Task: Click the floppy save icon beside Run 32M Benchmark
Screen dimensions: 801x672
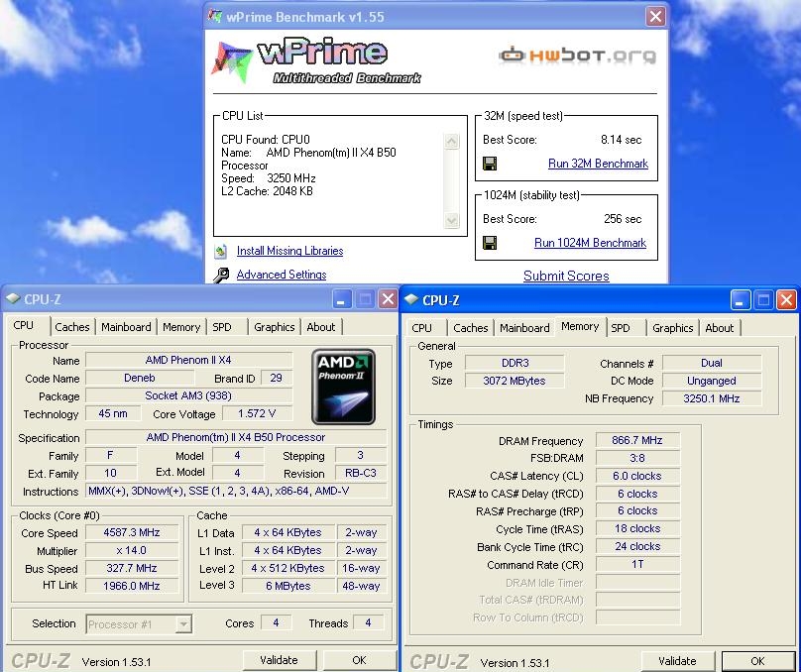Action: point(490,164)
